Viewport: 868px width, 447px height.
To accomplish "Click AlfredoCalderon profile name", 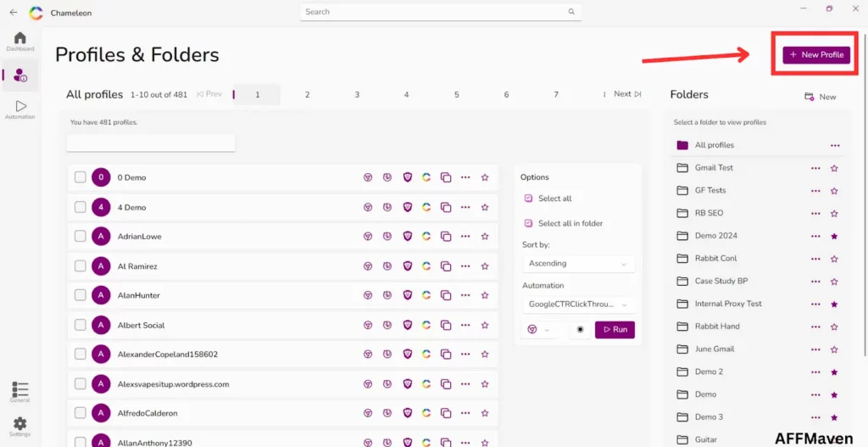I will coord(147,413).
